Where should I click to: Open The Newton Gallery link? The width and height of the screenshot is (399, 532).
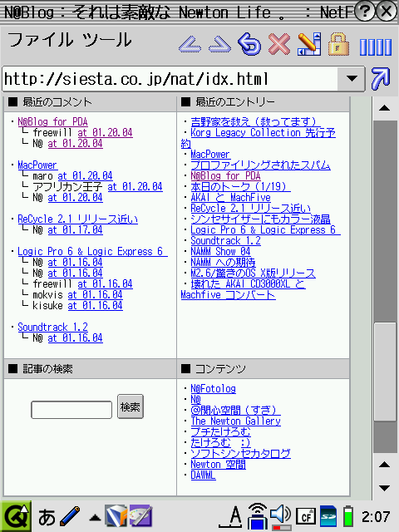pos(235,421)
